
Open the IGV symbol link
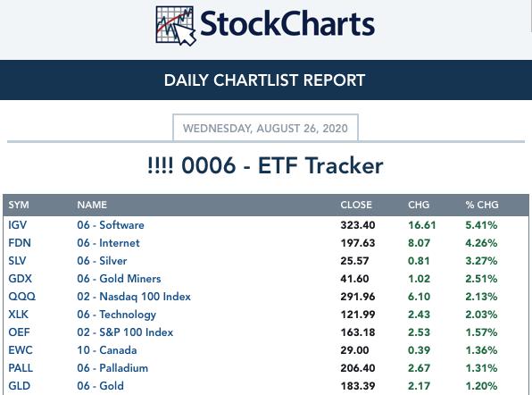tap(17, 225)
